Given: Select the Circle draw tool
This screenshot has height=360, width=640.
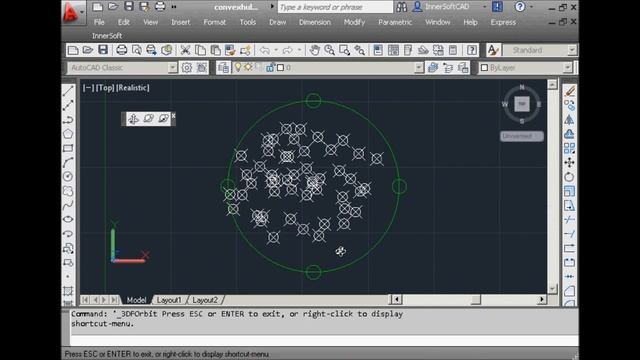Looking at the screenshot, I should pos(68,176).
